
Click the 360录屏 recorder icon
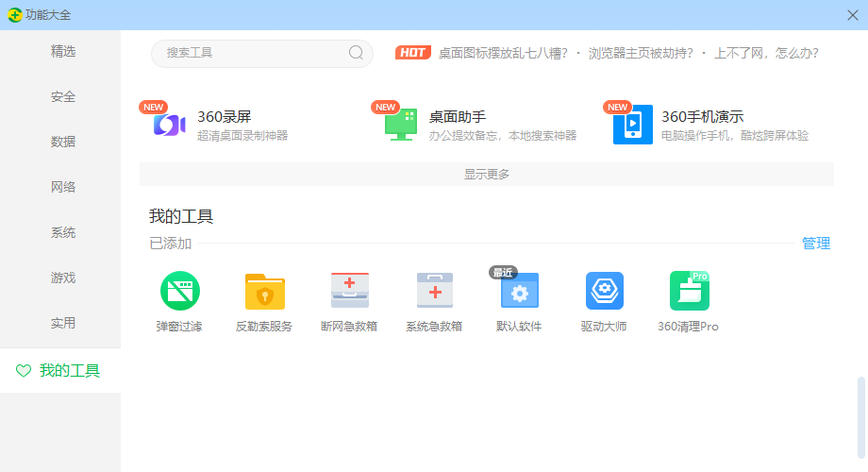click(x=170, y=125)
